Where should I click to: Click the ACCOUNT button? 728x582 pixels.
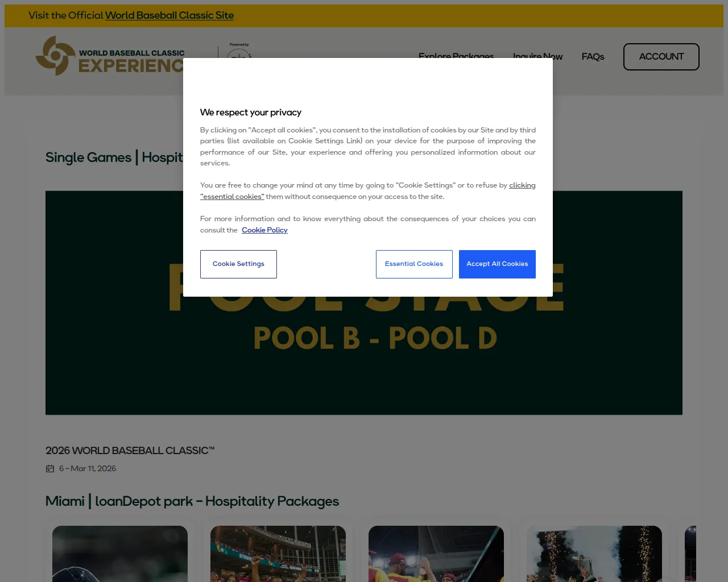click(x=661, y=57)
